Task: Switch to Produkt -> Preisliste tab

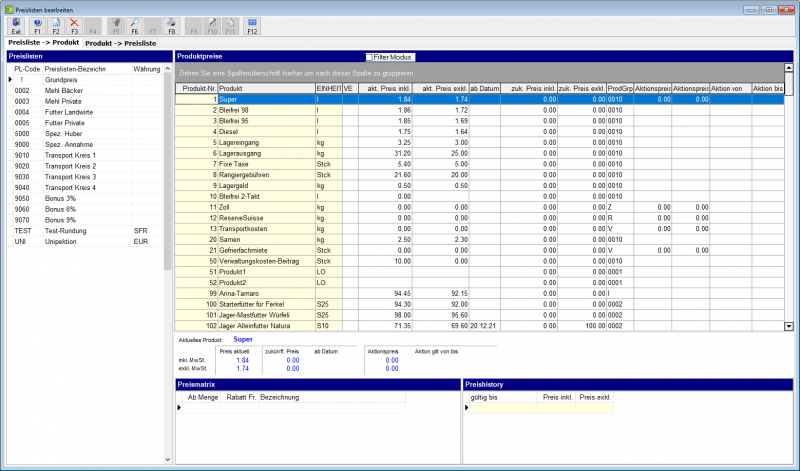Action: pyautogui.click(x=120, y=43)
